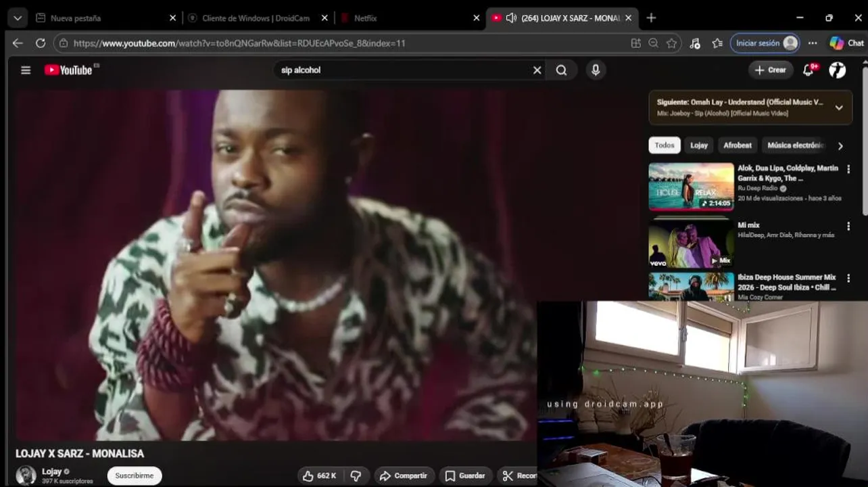Expand the Siguiente playlist panel chevron
Image resolution: width=868 pixels, height=487 pixels.
pos(839,108)
